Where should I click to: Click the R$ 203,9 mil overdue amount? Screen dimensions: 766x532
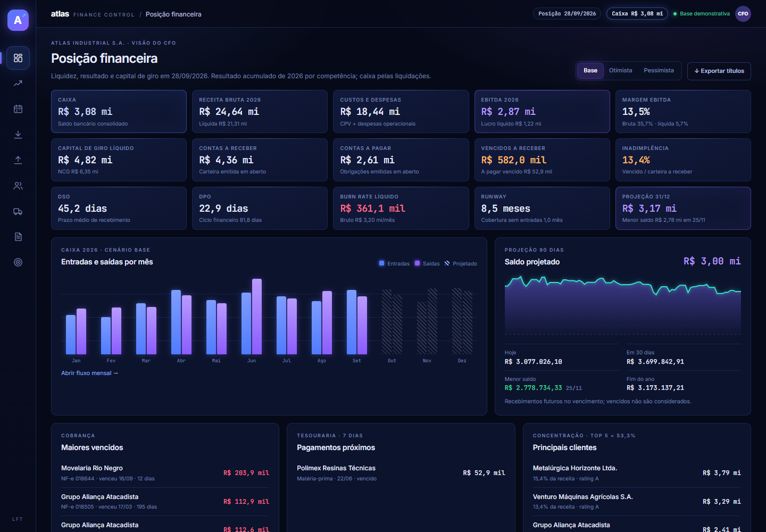pyautogui.click(x=246, y=473)
